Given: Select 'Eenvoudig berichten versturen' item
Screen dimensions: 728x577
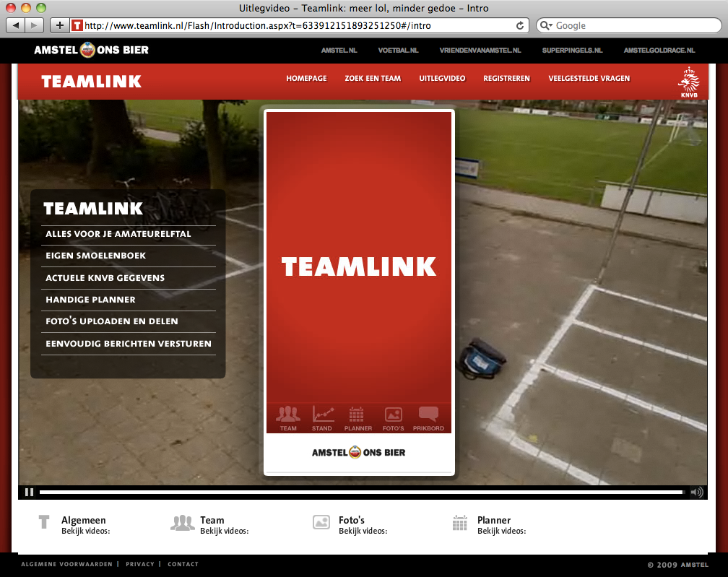Looking at the screenshot, I should click(x=129, y=344).
